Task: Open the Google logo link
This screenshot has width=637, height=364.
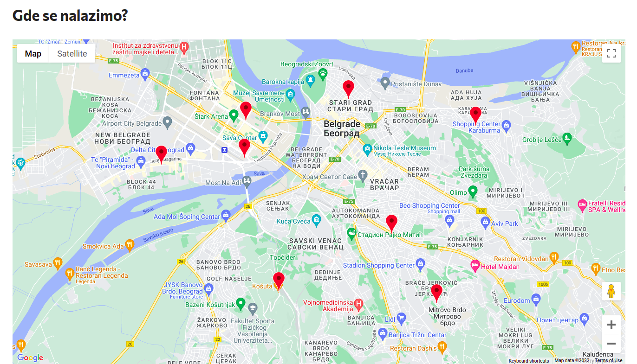Action: 30,358
